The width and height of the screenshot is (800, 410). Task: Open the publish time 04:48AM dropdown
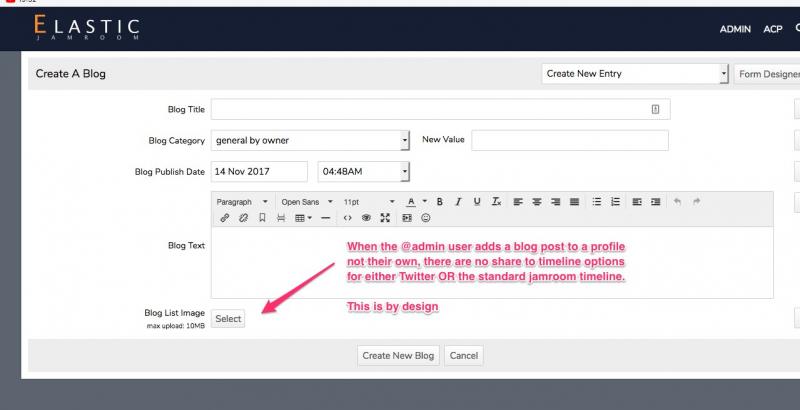tap(363, 172)
